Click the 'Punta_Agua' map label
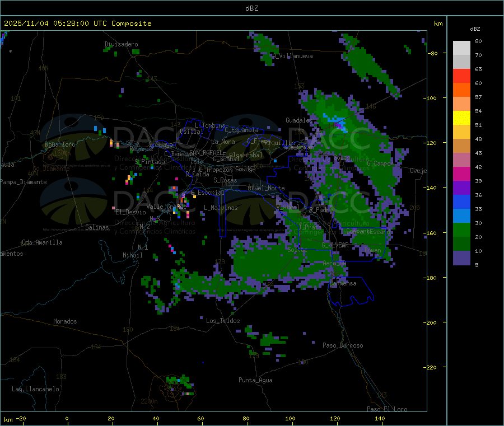 pos(255,380)
